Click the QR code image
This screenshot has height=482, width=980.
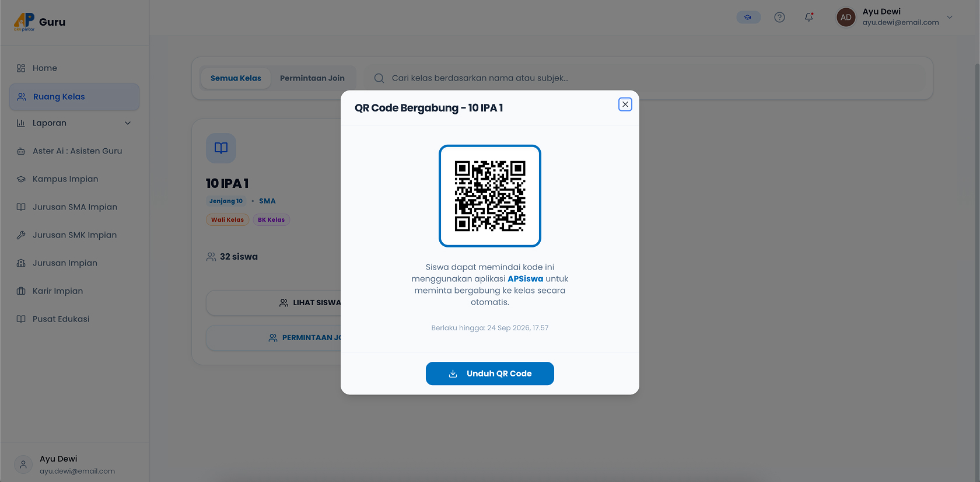[x=490, y=196]
